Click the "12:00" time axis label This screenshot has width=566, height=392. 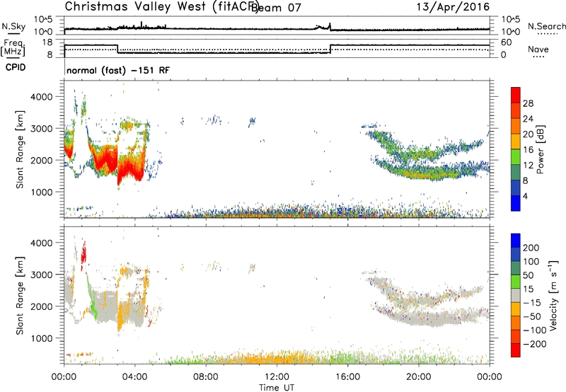click(x=277, y=377)
